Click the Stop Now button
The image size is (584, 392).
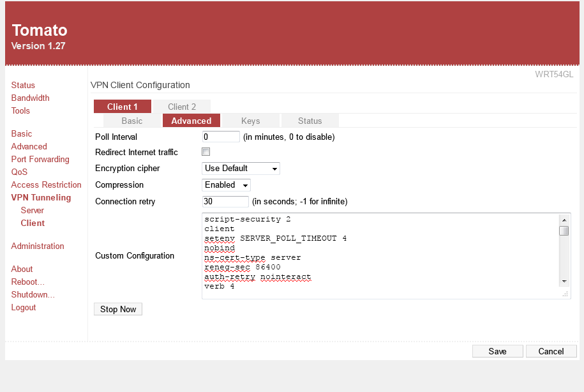(x=118, y=309)
